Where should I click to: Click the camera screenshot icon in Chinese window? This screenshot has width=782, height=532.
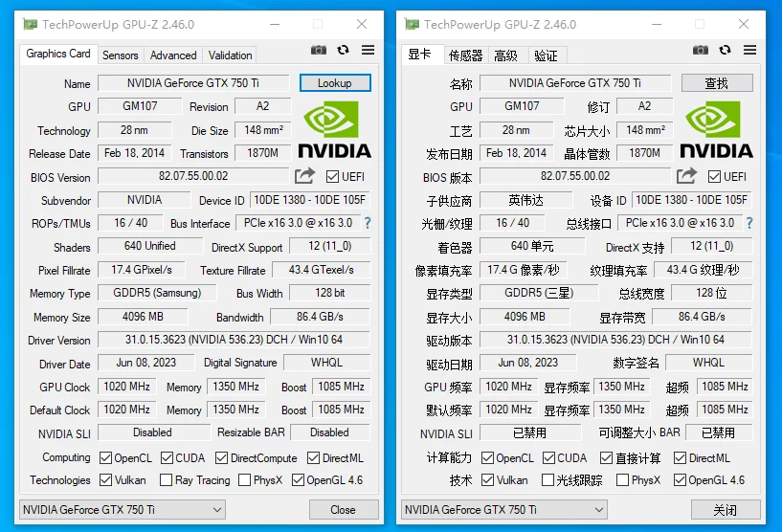701,51
